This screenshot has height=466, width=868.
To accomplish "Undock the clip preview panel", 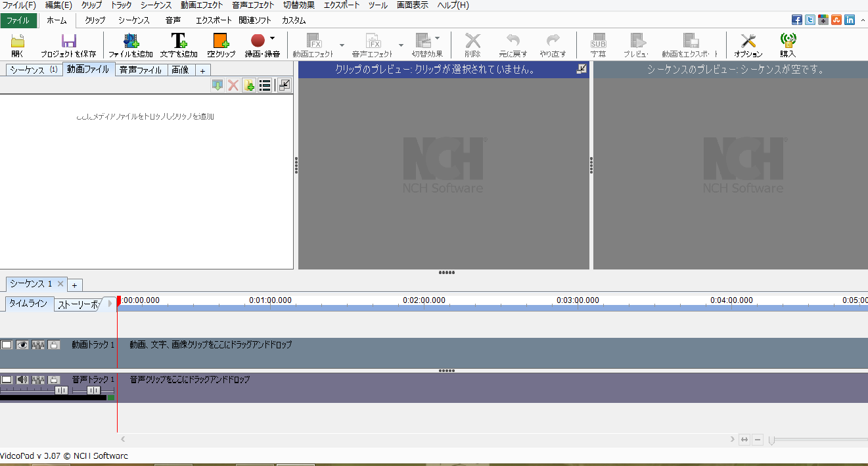I will 582,69.
